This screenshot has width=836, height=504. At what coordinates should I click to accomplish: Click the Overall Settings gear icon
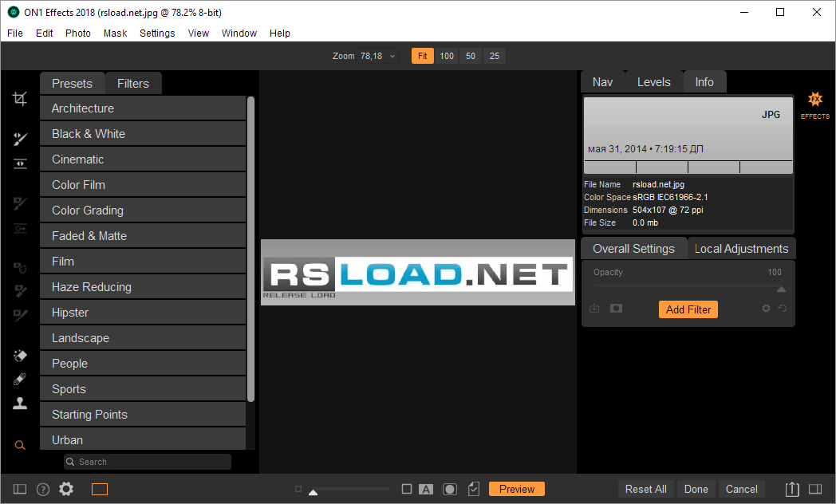point(766,308)
